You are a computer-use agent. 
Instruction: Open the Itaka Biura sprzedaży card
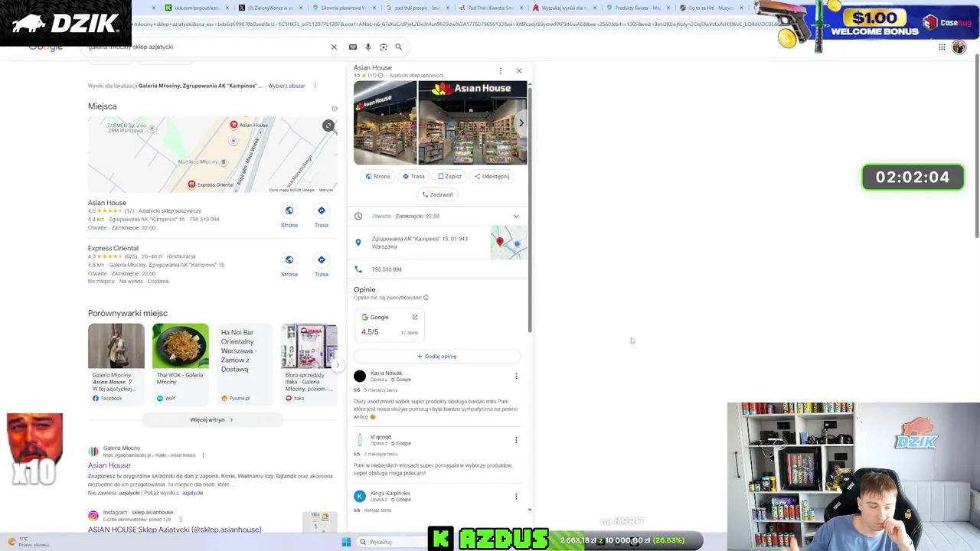(x=309, y=363)
